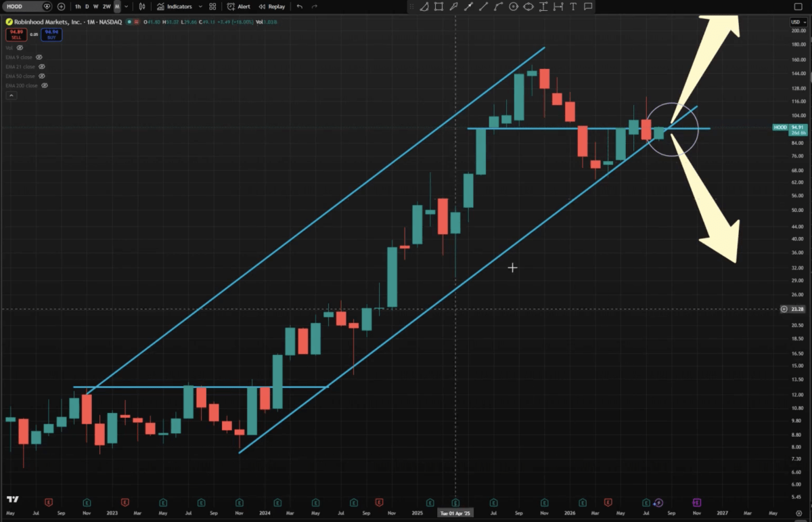The image size is (812, 522).
Task: Click the Tue 01 Apr '25 date label
Action: point(455,513)
